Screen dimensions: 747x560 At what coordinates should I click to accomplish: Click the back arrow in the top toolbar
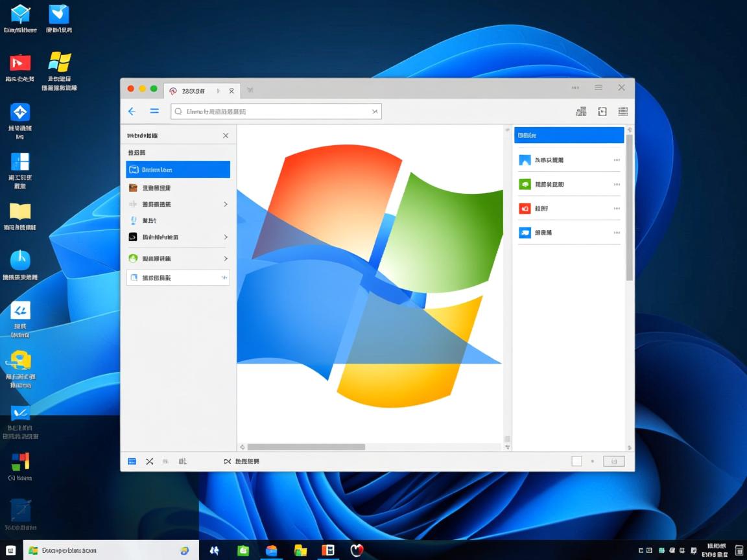(132, 111)
